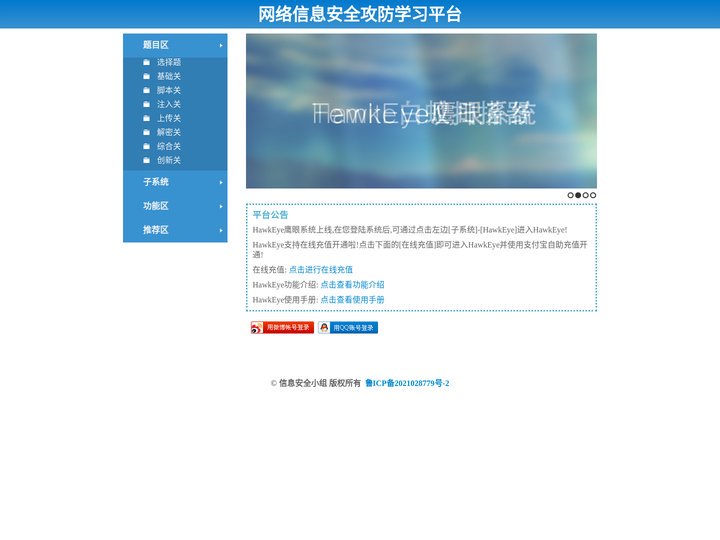The height and width of the screenshot is (540, 720).
Task: Click the Weibo logo on the red login button
Action: point(257,327)
